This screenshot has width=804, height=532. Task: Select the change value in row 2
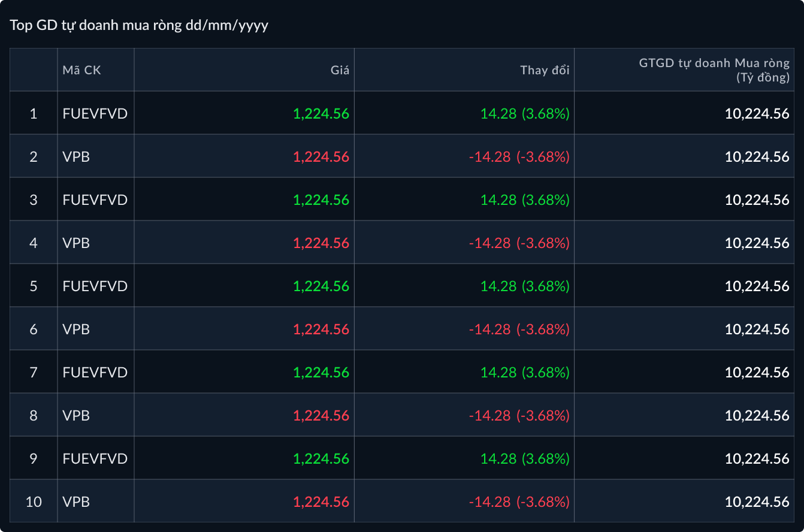519,156
